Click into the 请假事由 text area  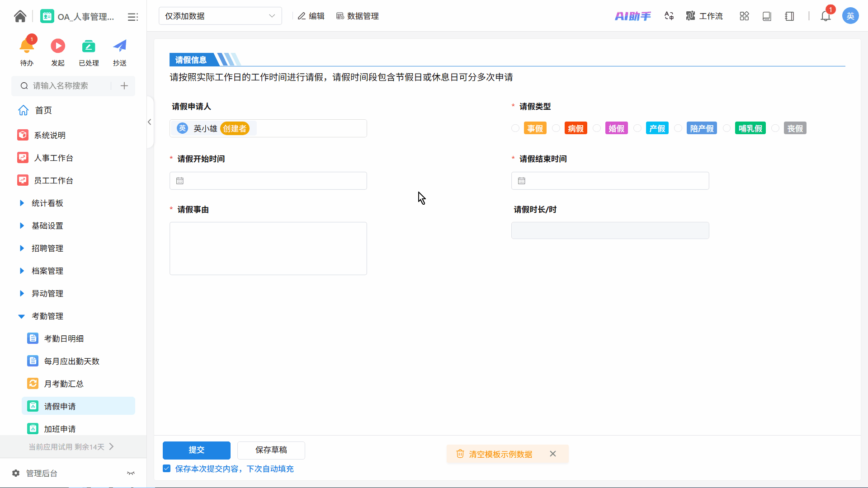pos(268,248)
